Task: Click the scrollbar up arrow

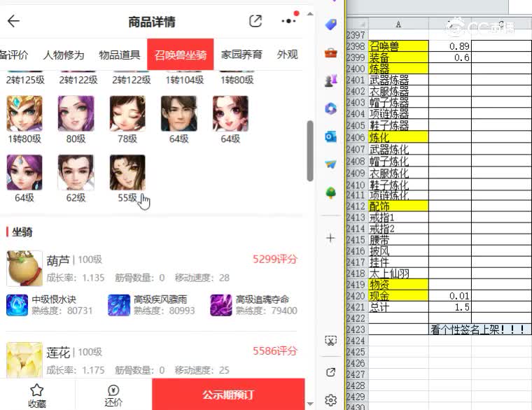Action: tap(310, 14)
